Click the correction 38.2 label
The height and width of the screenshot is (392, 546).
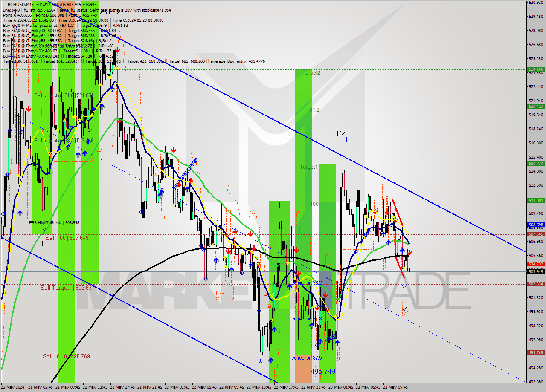[x=307, y=283]
